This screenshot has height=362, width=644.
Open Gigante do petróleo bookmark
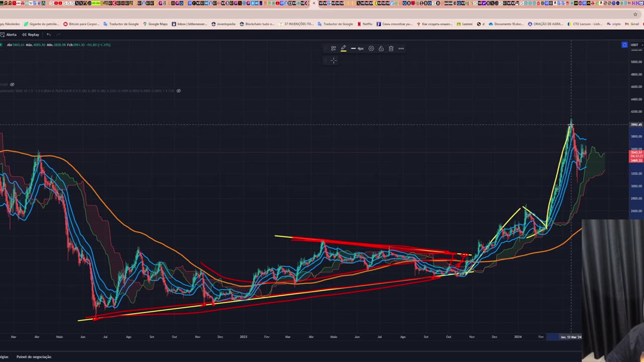click(41, 24)
